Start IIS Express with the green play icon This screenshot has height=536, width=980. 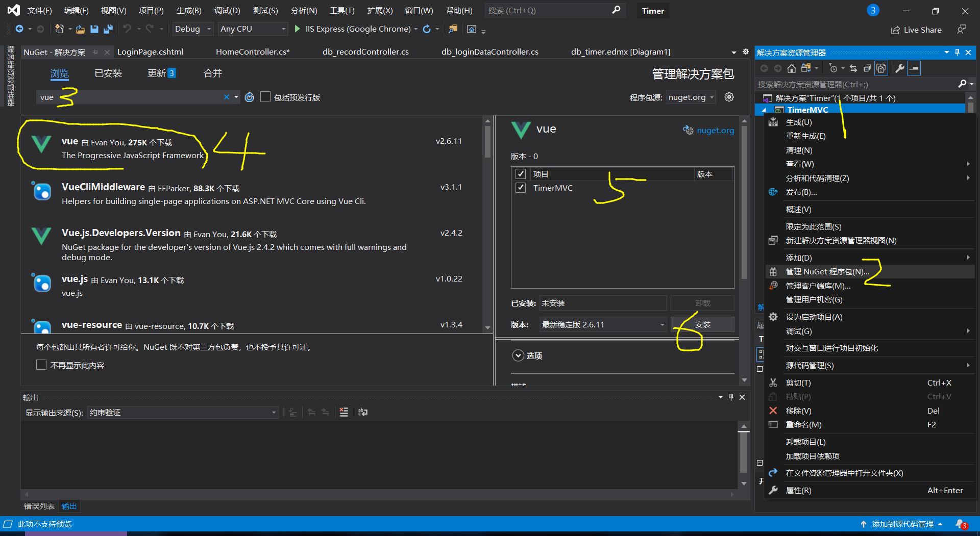pyautogui.click(x=298, y=29)
